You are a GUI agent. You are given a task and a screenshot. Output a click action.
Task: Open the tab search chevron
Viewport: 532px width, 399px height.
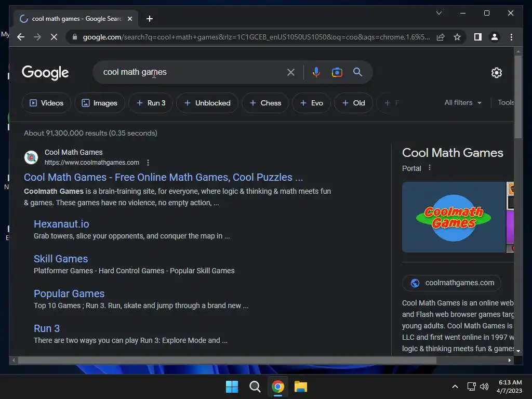coord(438,13)
